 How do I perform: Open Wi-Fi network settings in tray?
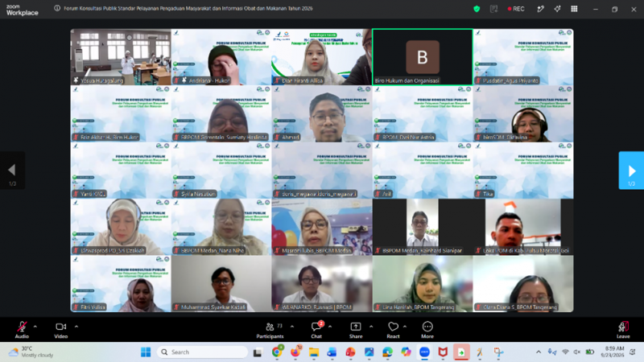[566, 352]
